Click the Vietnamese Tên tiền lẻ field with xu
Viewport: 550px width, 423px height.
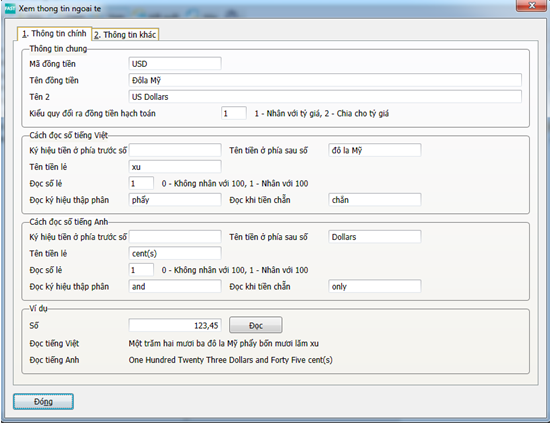(x=175, y=167)
